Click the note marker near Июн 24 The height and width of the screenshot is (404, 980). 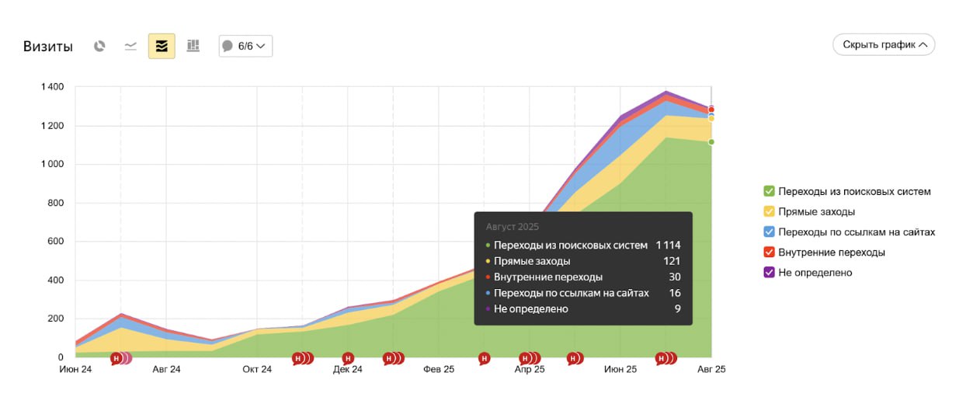tap(120, 358)
